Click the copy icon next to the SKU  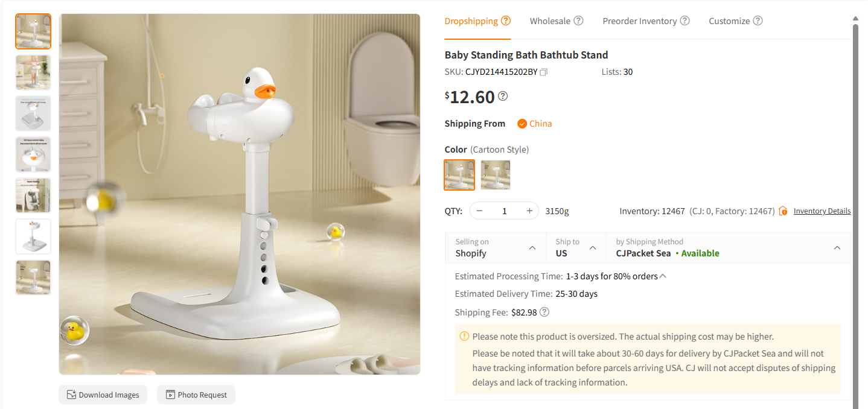click(543, 71)
